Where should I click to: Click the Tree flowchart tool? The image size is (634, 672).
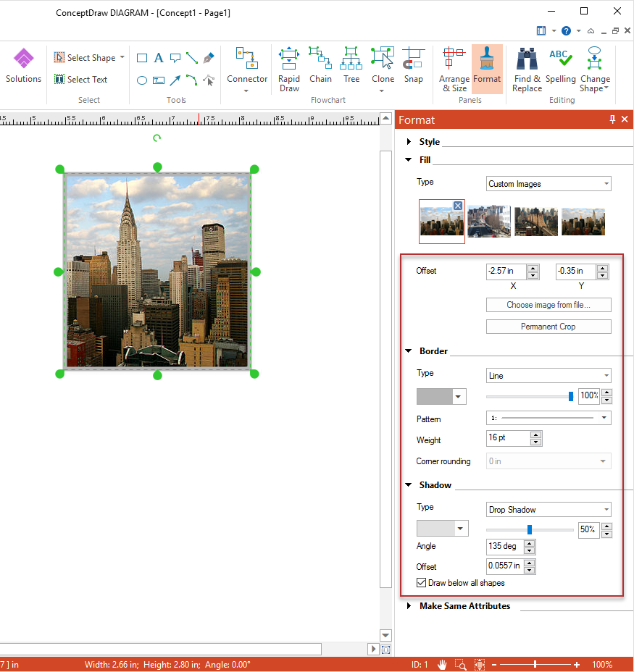point(351,66)
